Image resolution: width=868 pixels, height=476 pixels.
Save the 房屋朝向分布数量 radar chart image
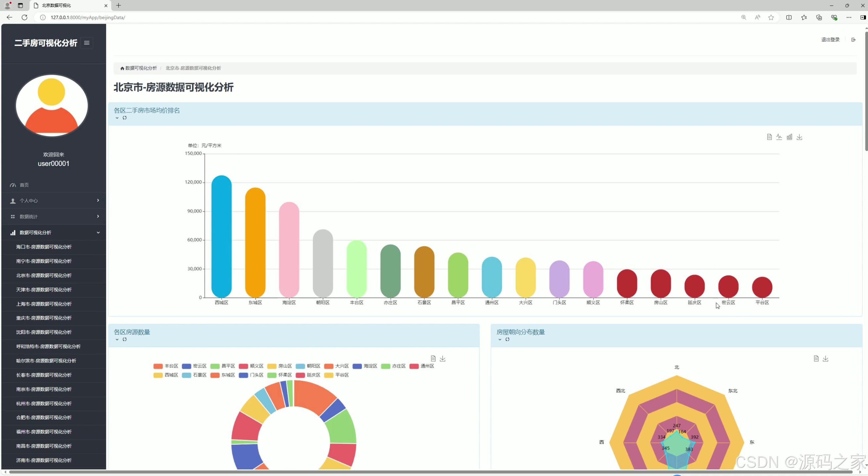pyautogui.click(x=825, y=359)
